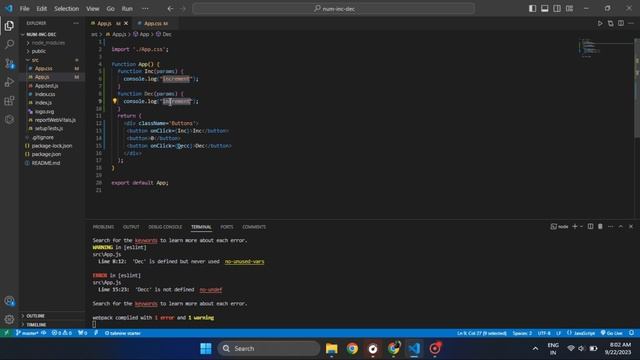Open the Windows Start button

[x=206, y=349]
